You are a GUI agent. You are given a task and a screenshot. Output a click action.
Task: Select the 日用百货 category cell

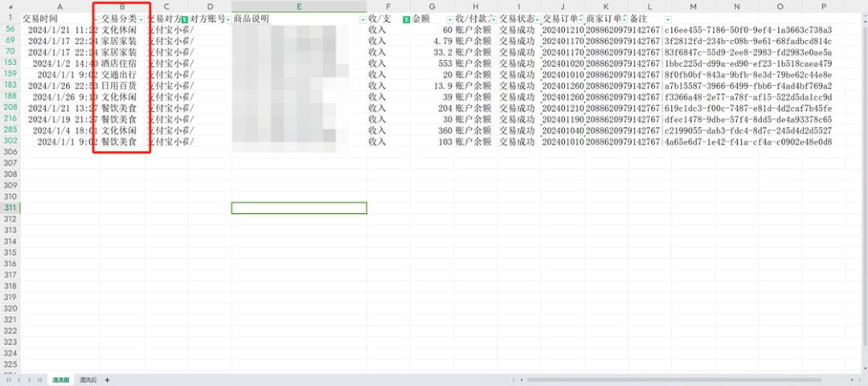click(122, 86)
